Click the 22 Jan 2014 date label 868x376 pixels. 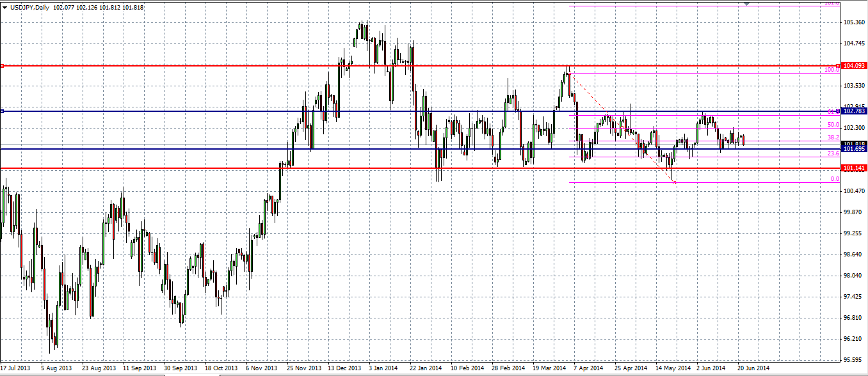point(426,369)
